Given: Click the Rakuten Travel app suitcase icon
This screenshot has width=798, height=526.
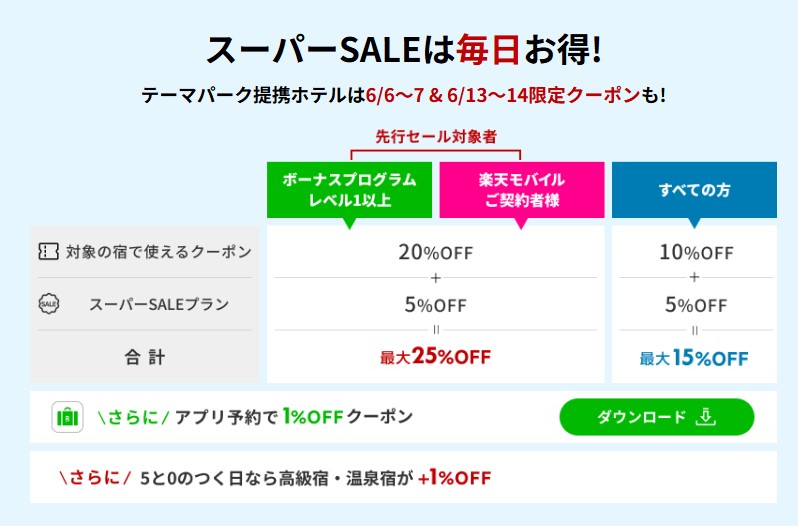Looking at the screenshot, I should pyautogui.click(x=67, y=417).
